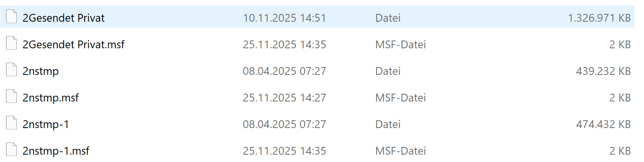
Task: Click MSF-Datei type of 2nstmp-1.msf
Action: [x=400, y=151]
